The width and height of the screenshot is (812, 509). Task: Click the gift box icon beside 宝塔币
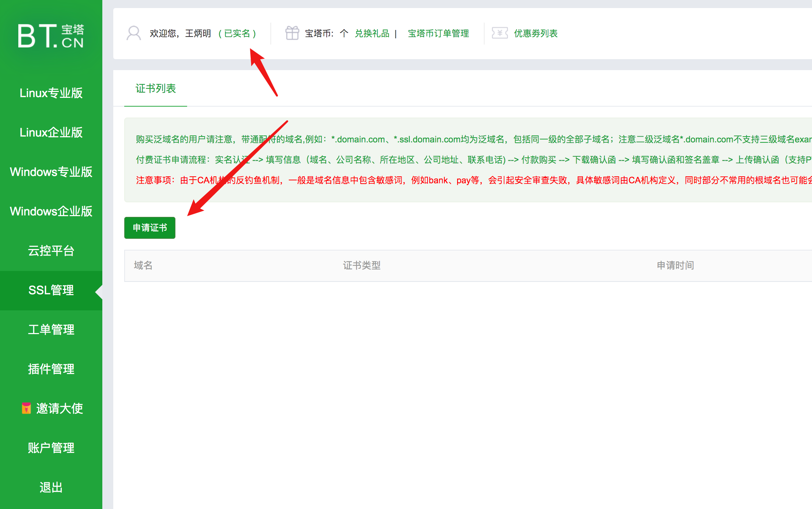292,33
